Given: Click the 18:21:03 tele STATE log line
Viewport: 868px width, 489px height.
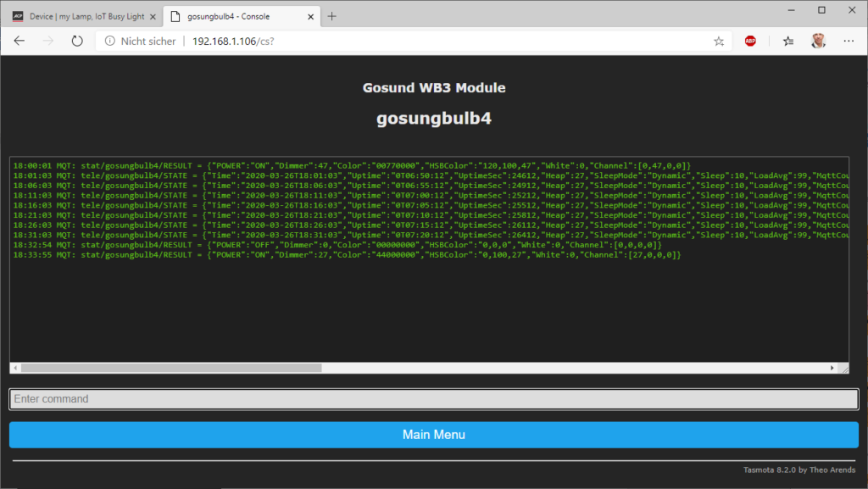Looking at the screenshot, I should point(431,215).
